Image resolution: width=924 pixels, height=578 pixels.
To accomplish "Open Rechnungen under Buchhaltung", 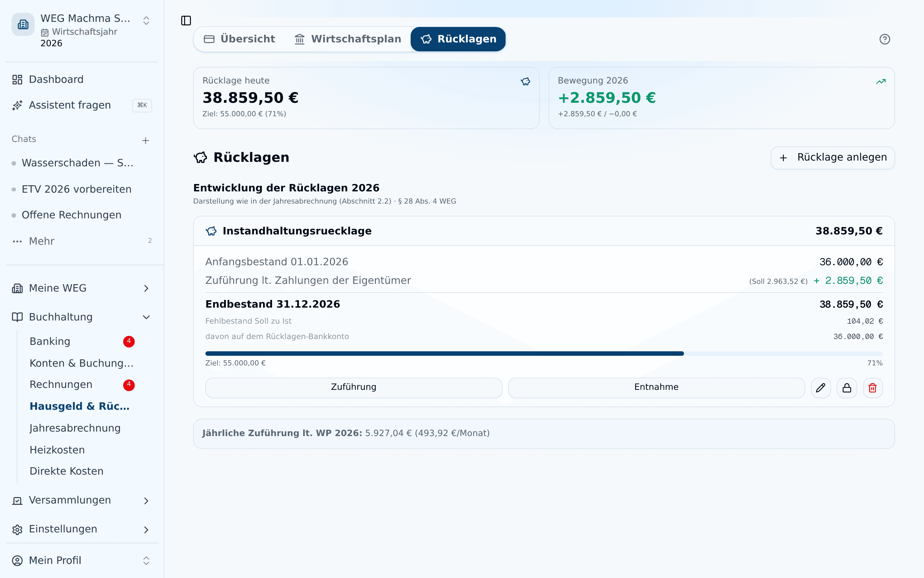I will click(x=82, y=385).
